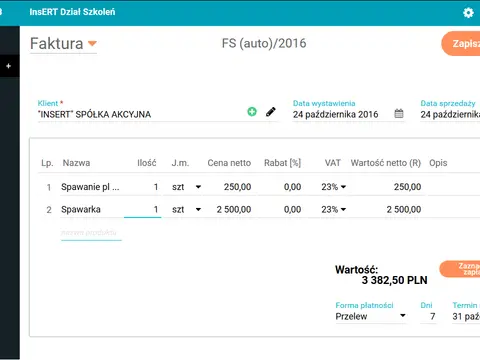Click the J.m. column header
This screenshot has height=360, width=480.
pyautogui.click(x=180, y=163)
